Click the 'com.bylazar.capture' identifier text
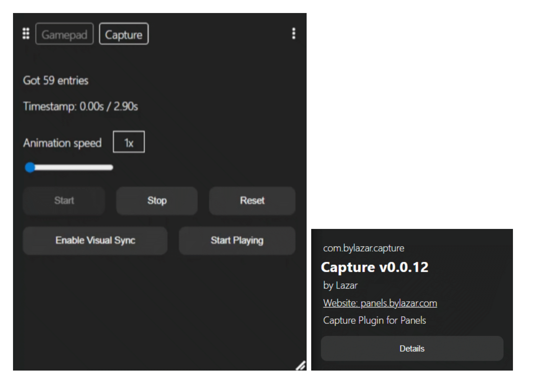Viewport: 534px width, 392px height. (364, 248)
